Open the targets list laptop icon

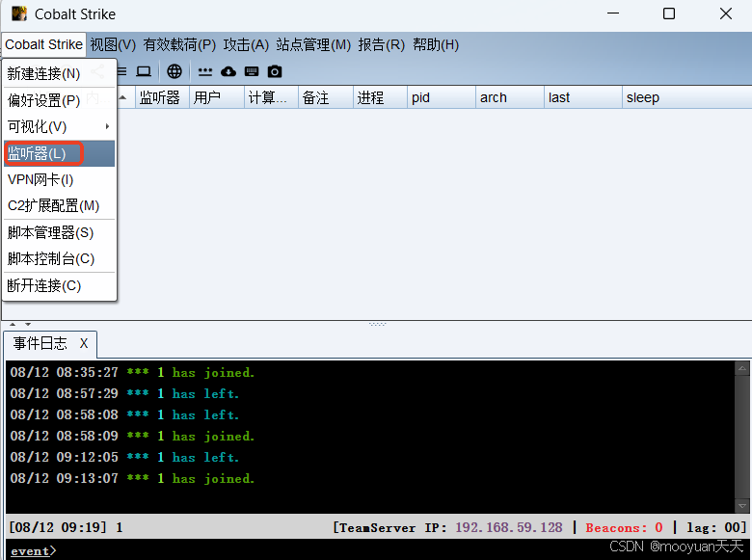coord(144,72)
